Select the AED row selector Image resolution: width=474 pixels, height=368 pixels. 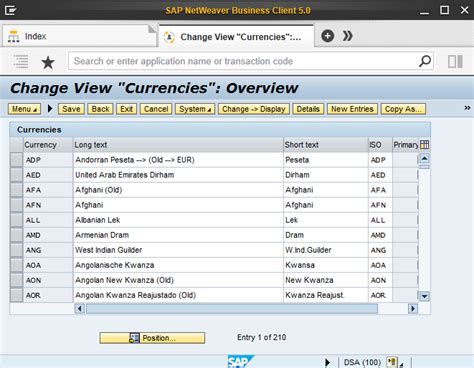click(x=16, y=175)
